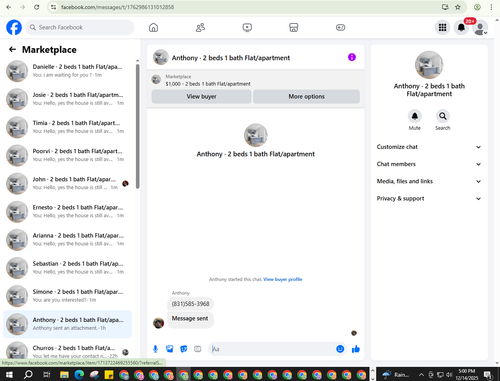Show hidden system tray icons
This screenshot has height=381, width=500.
(421, 375)
